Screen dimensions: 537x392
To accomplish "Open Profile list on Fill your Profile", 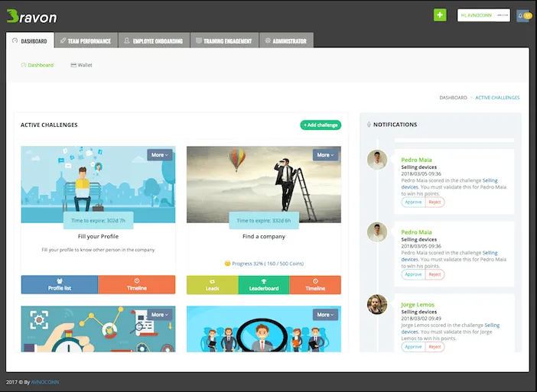I will (x=60, y=284).
